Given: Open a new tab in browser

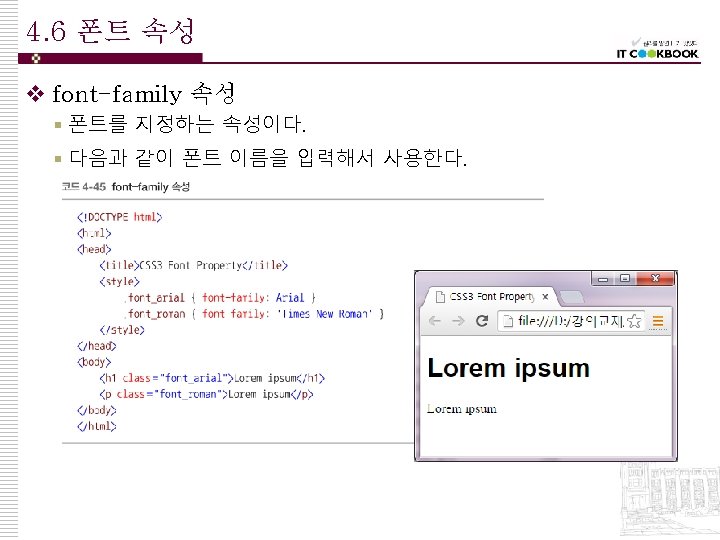Looking at the screenshot, I should pos(571,297).
